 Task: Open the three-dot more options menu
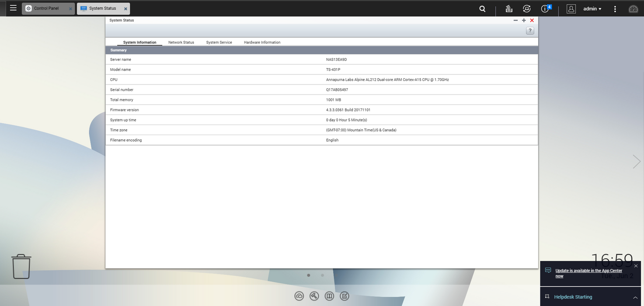pos(615,9)
